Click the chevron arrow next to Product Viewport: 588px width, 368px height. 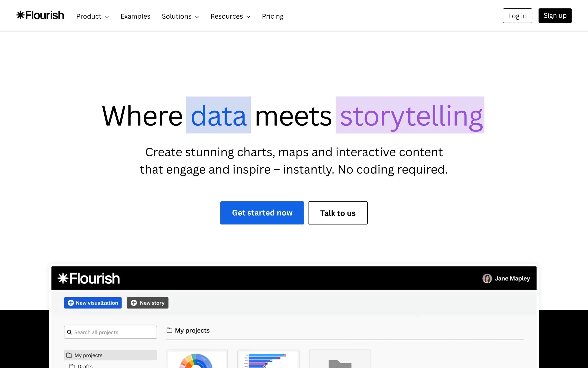(107, 17)
